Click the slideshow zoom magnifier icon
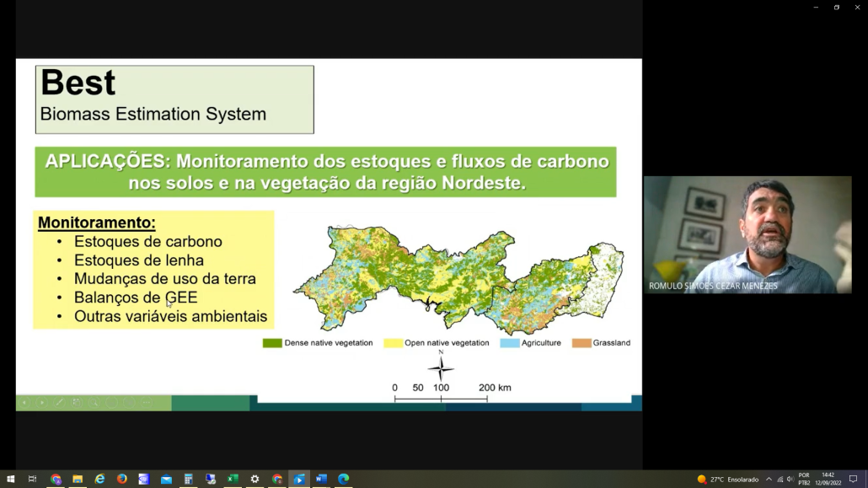 (94, 403)
